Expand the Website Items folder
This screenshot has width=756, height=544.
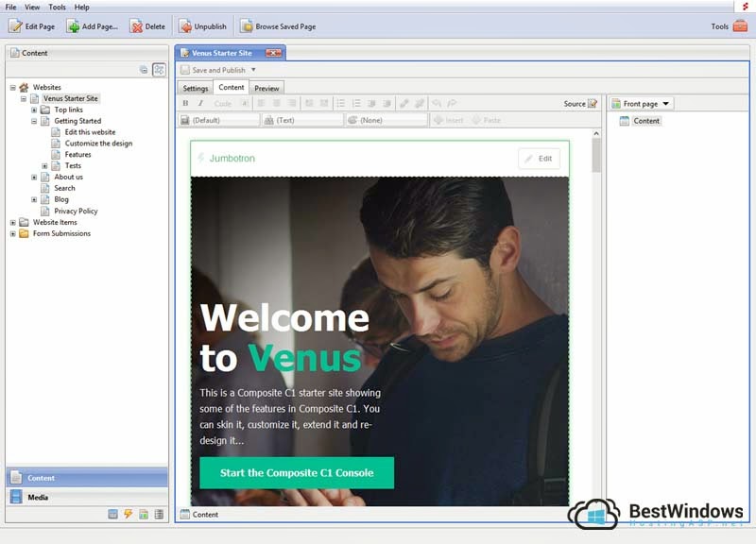tap(13, 223)
